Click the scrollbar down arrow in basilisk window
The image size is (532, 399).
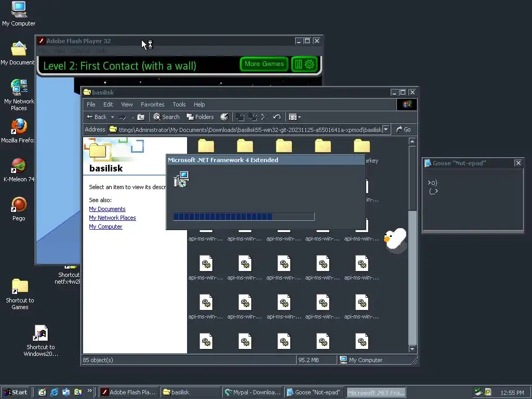412,349
